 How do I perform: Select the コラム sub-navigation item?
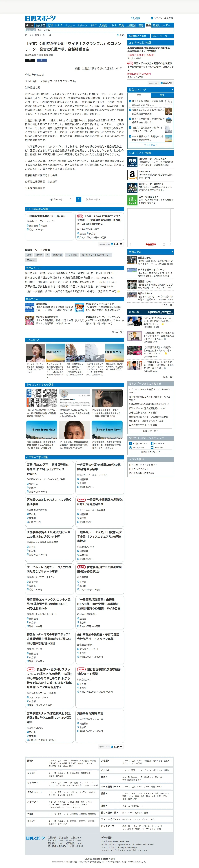click(x=47, y=30)
